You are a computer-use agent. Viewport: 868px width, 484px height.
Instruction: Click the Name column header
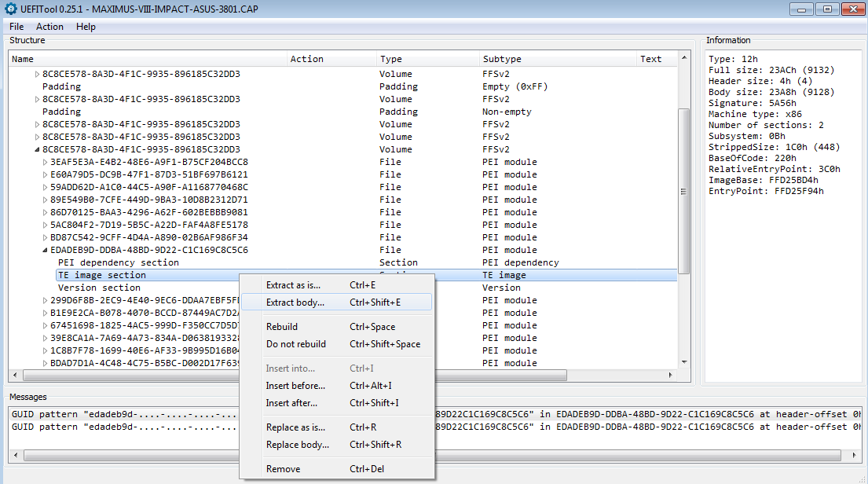148,59
